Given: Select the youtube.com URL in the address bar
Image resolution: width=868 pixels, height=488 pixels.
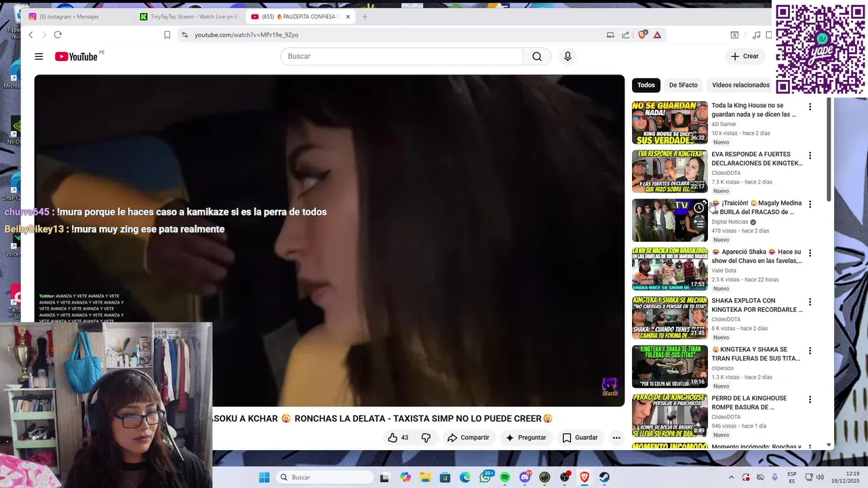Looking at the screenshot, I should pos(246,35).
